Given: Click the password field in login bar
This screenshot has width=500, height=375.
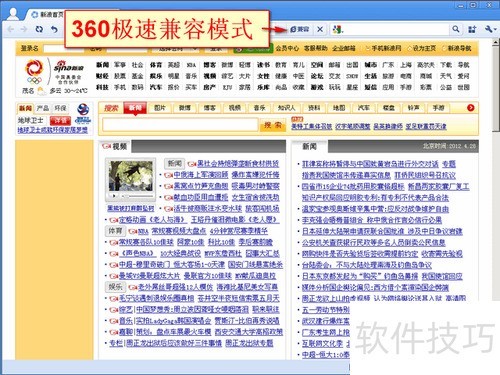Looking at the screenshot, I should (x=127, y=49).
